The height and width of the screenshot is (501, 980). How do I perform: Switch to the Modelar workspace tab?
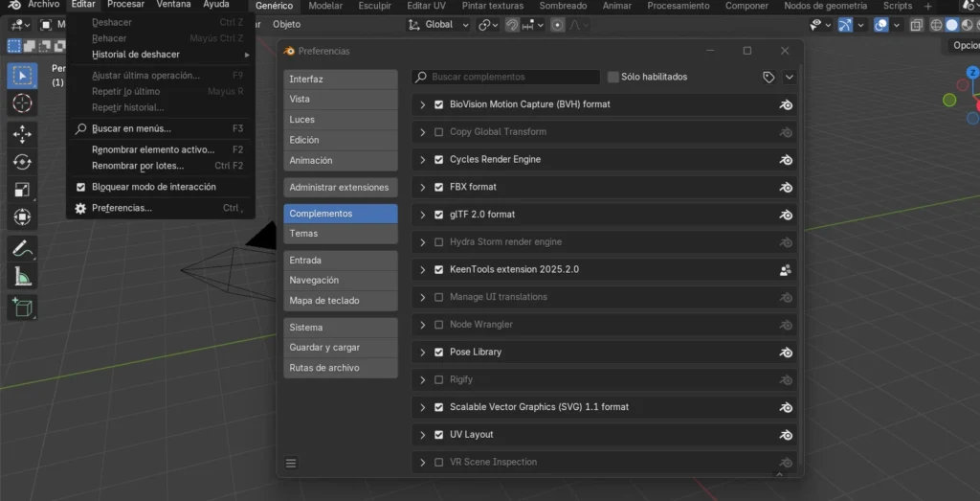pos(325,6)
